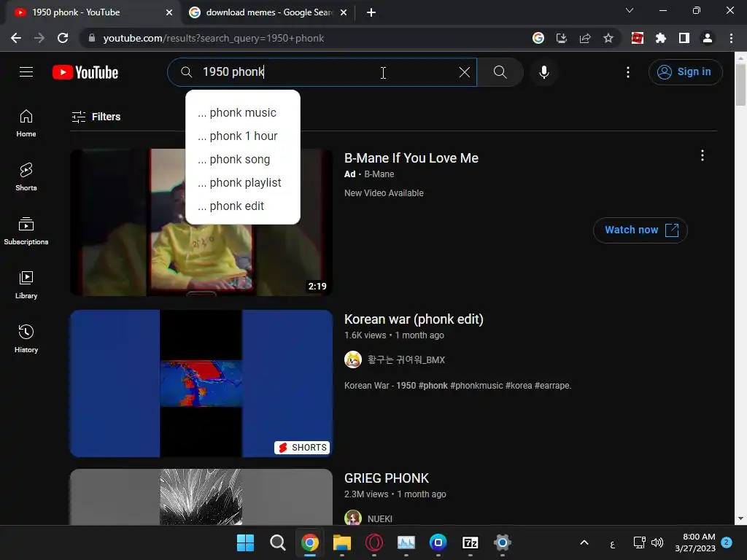
Task: Open 7-Zip from the taskbar
Action: 471,542
